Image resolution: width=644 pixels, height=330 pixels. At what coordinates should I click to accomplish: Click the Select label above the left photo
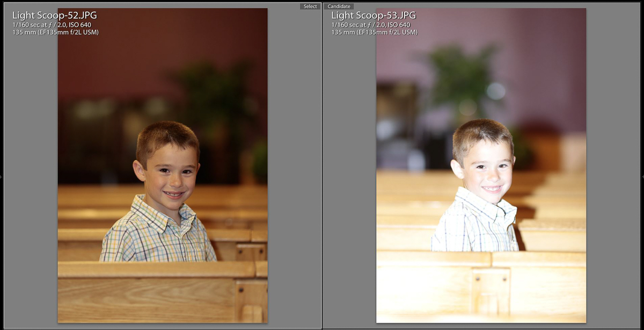[310, 6]
